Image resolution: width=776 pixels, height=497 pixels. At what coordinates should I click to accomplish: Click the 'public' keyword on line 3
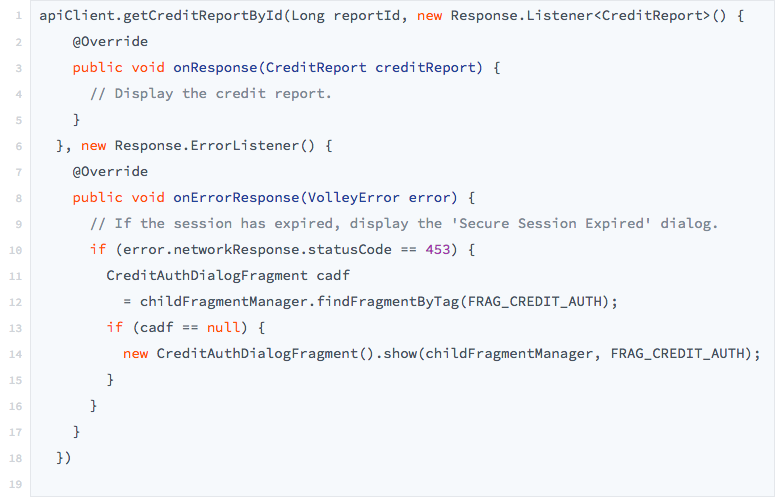point(97,67)
